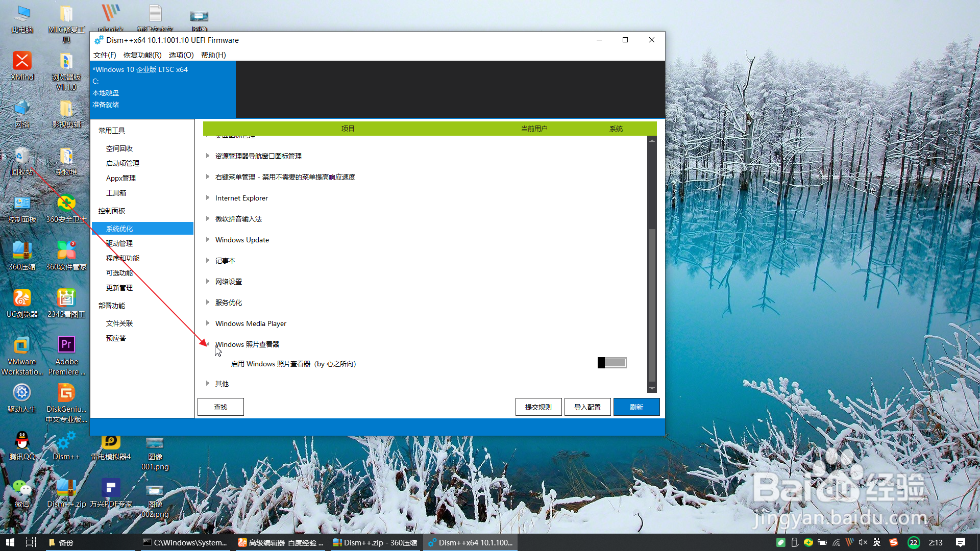Click the settings list vertical scrollbar

click(x=652, y=306)
